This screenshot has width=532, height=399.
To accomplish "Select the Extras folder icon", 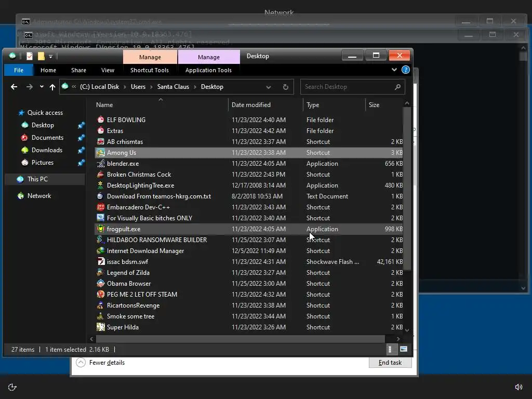I will coord(100,130).
